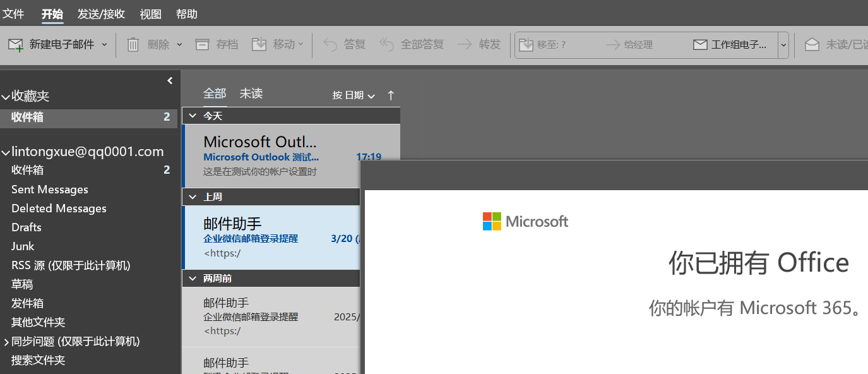
Task: Click the Move folder icon
Action: (259, 45)
